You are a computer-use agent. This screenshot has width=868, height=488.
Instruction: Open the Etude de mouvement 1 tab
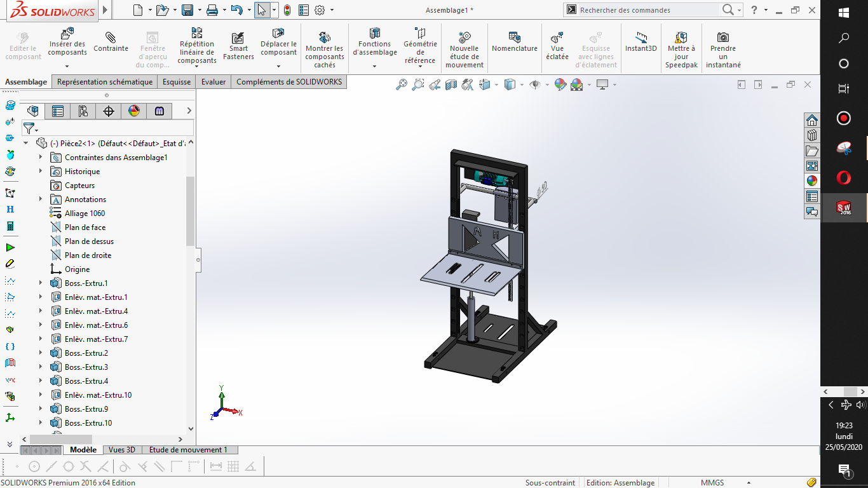click(188, 450)
